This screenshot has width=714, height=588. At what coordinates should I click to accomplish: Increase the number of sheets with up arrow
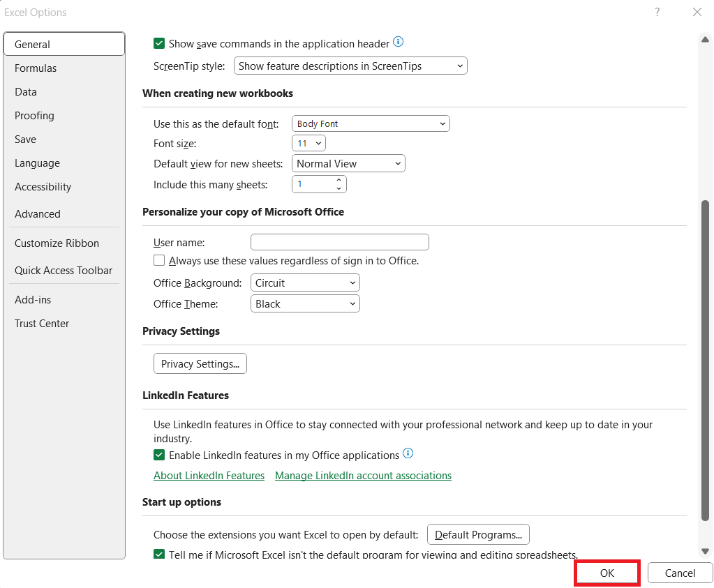click(339, 180)
